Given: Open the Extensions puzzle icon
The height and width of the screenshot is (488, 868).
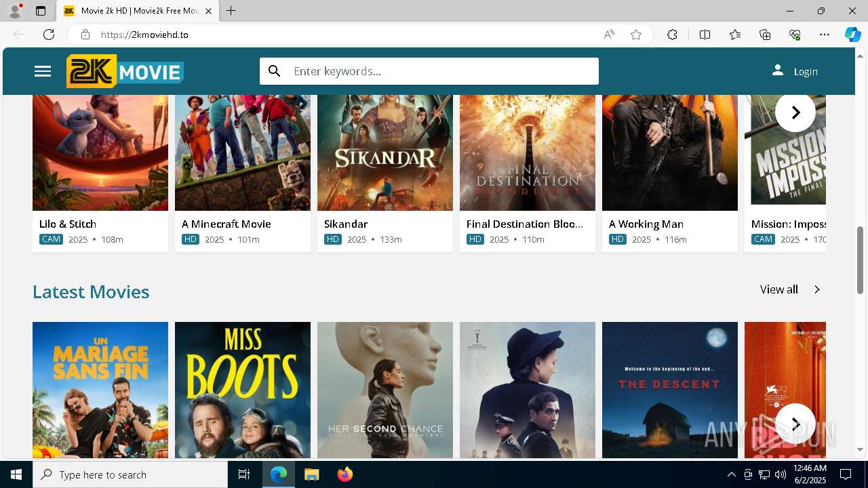Looking at the screenshot, I should (x=672, y=35).
